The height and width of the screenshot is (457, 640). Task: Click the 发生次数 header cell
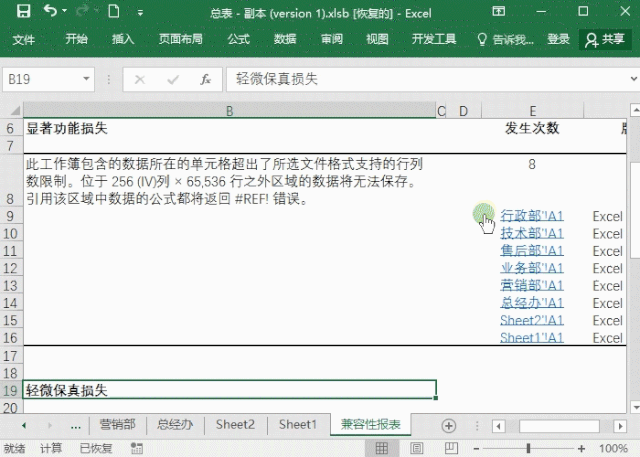coord(532,128)
